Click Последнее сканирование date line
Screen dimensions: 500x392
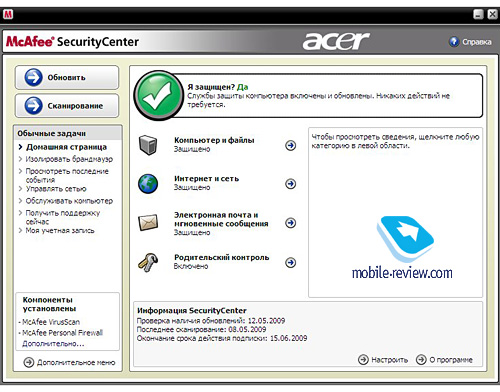(201, 329)
